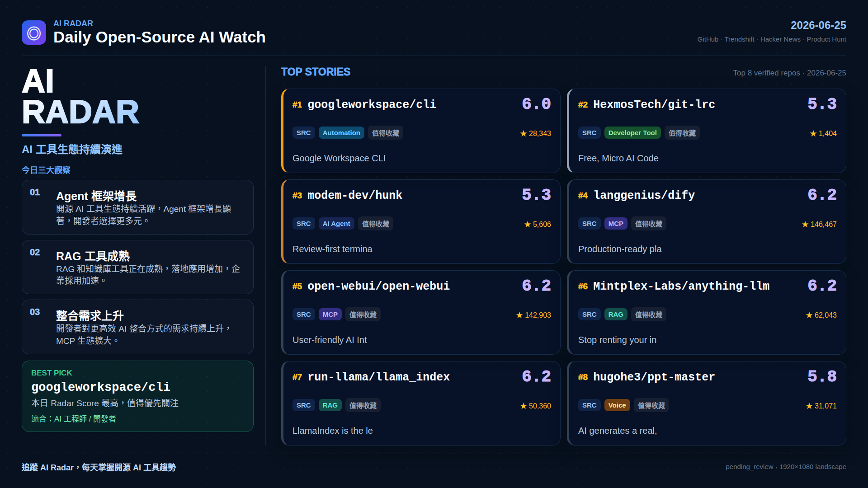Click the 6.2 score on langgenius/dify card

tap(822, 195)
